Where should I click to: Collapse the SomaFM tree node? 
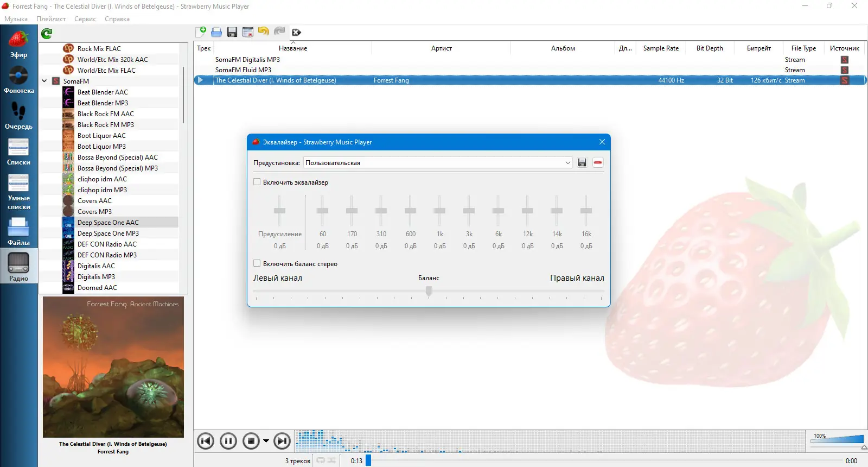click(44, 81)
